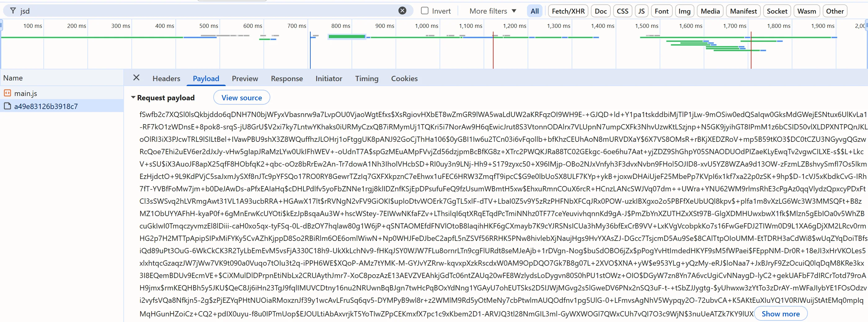Filter by Font requests
Image resolution: width=868 pixels, height=322 pixels.
point(662,11)
